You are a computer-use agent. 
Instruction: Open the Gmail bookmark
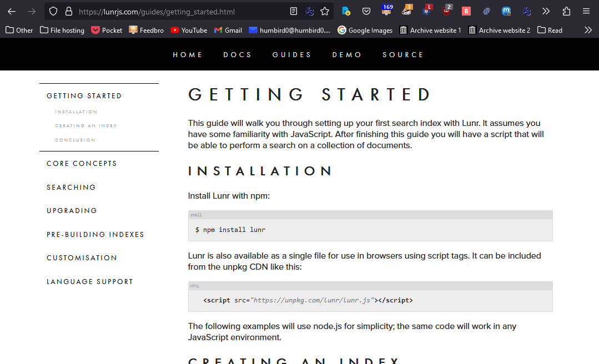pos(228,31)
